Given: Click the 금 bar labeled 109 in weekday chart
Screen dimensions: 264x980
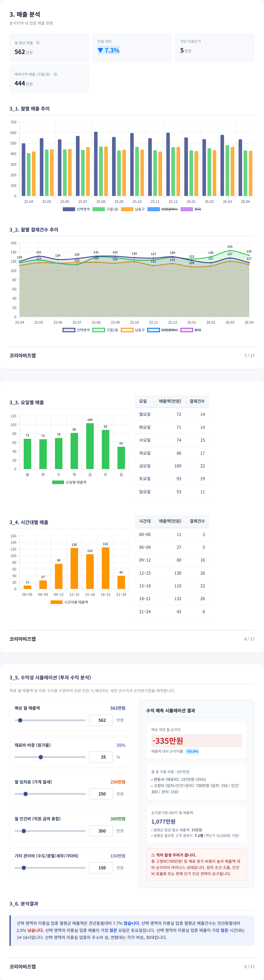Looking at the screenshot, I should click(90, 446).
